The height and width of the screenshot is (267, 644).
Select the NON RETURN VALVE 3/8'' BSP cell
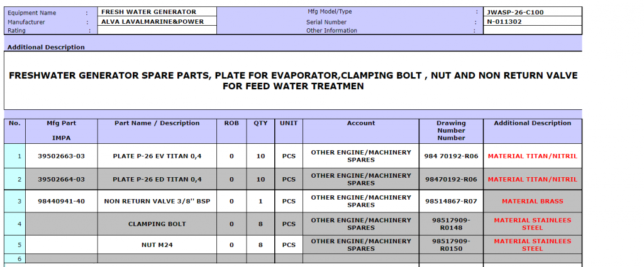click(157, 201)
